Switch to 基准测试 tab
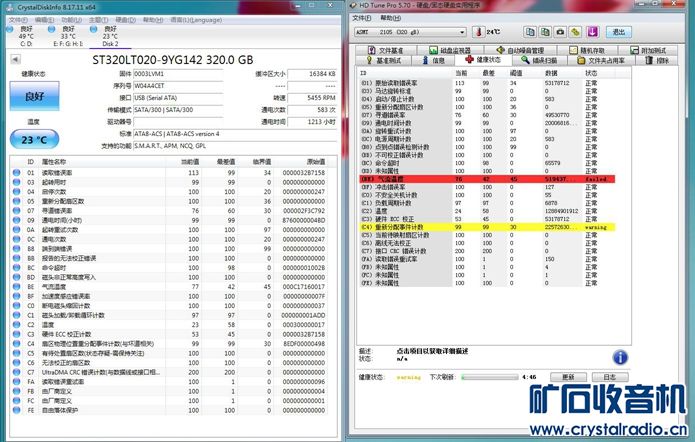 coord(384,60)
